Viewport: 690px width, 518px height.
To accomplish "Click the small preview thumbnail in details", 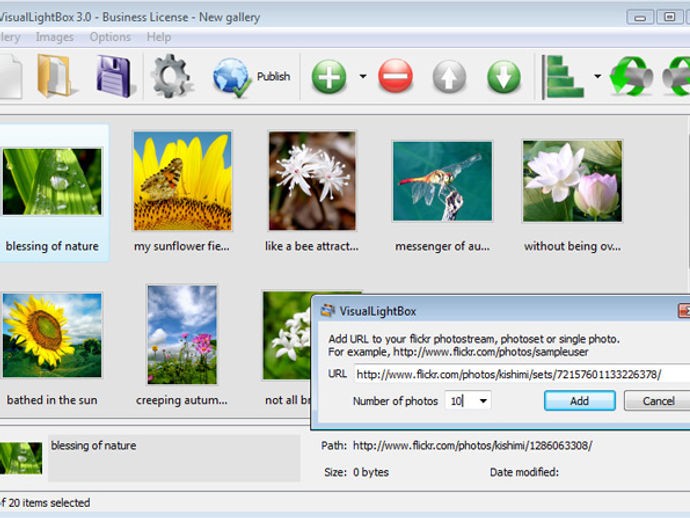I will (x=21, y=458).
